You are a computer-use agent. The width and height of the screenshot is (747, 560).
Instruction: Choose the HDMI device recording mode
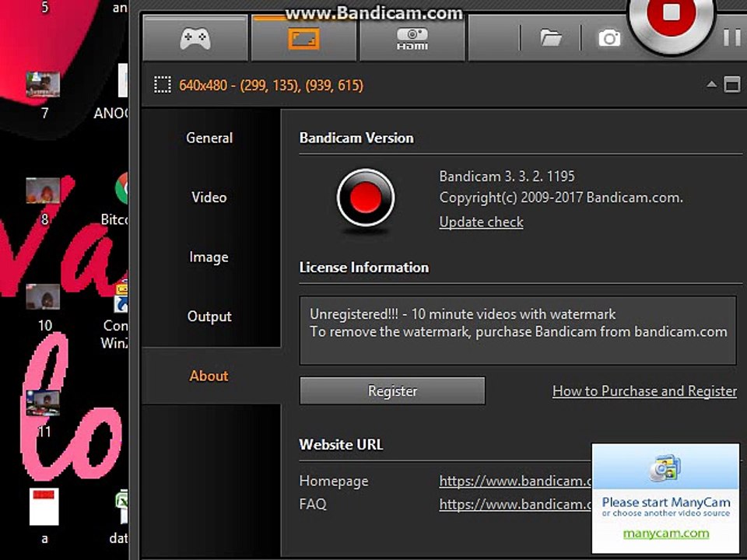pyautogui.click(x=412, y=39)
